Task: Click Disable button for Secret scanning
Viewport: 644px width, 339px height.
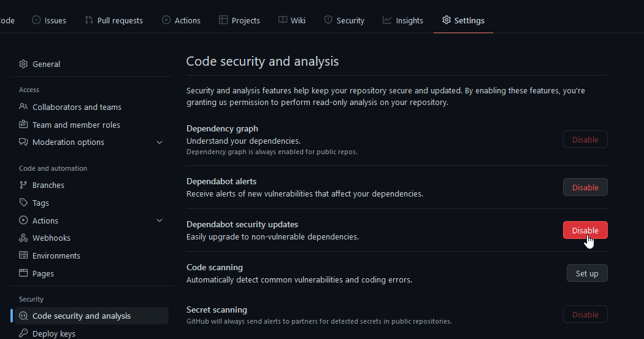Action: pyautogui.click(x=585, y=314)
